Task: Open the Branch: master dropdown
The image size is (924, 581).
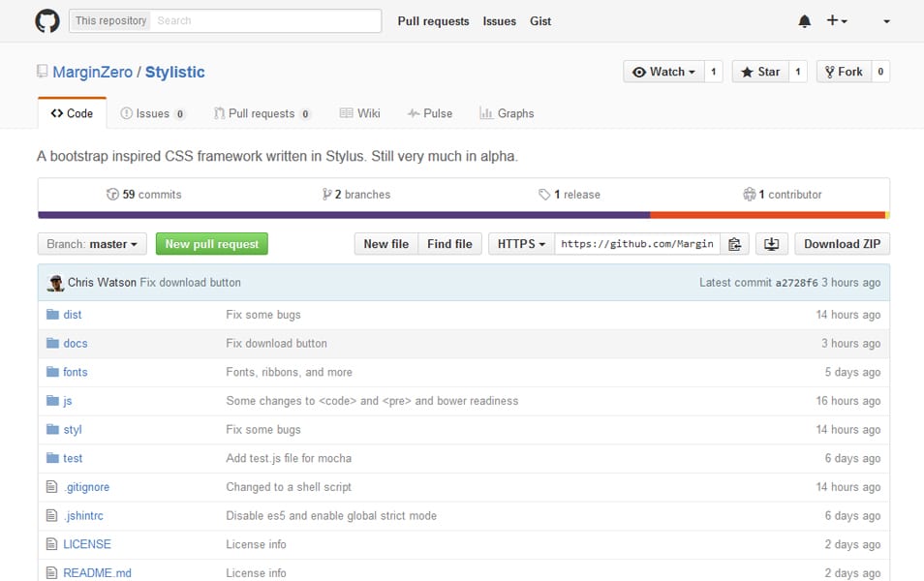Action: point(92,244)
